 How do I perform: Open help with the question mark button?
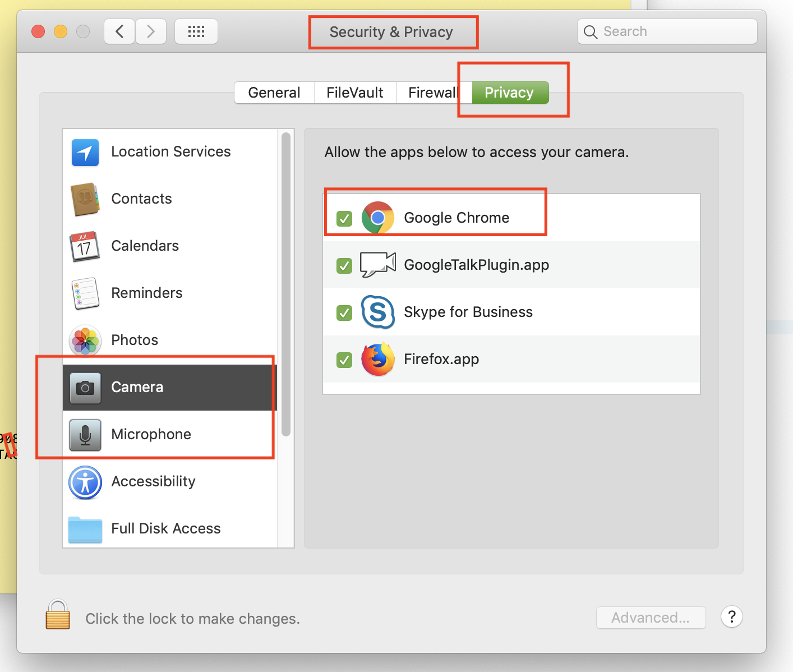point(732,617)
